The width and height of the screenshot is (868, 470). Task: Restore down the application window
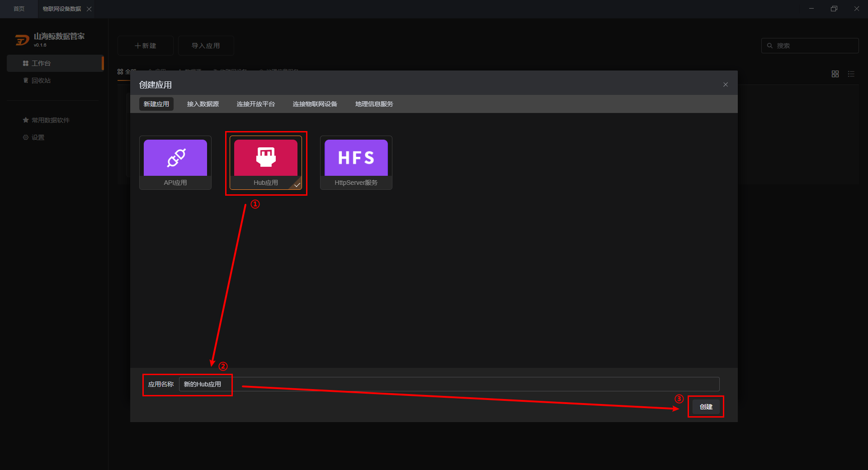834,9
